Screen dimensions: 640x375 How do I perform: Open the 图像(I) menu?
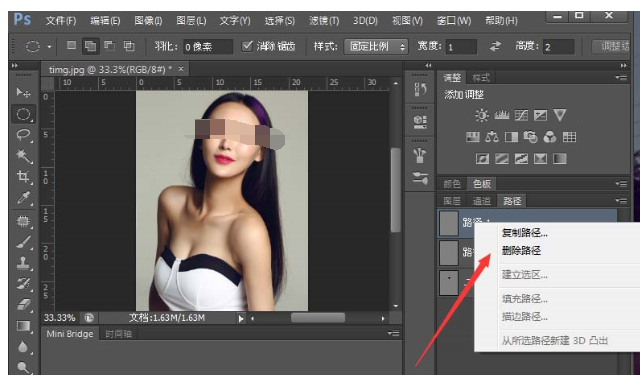pyautogui.click(x=148, y=20)
